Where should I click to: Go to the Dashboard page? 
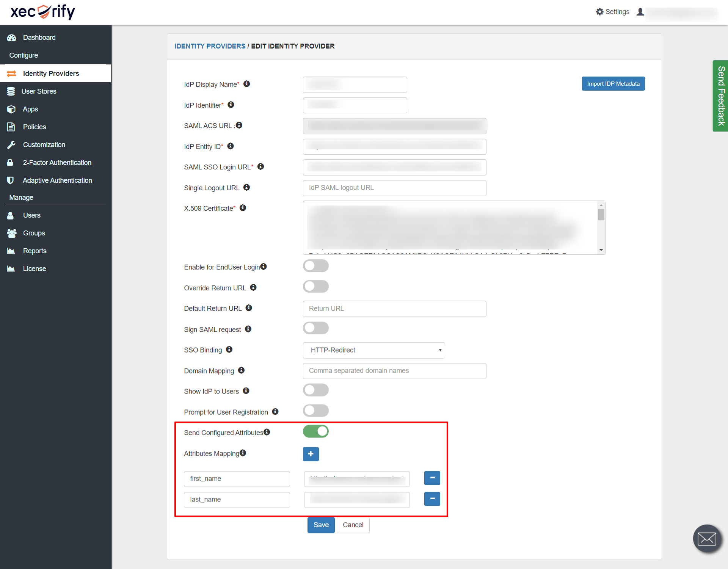tap(39, 37)
